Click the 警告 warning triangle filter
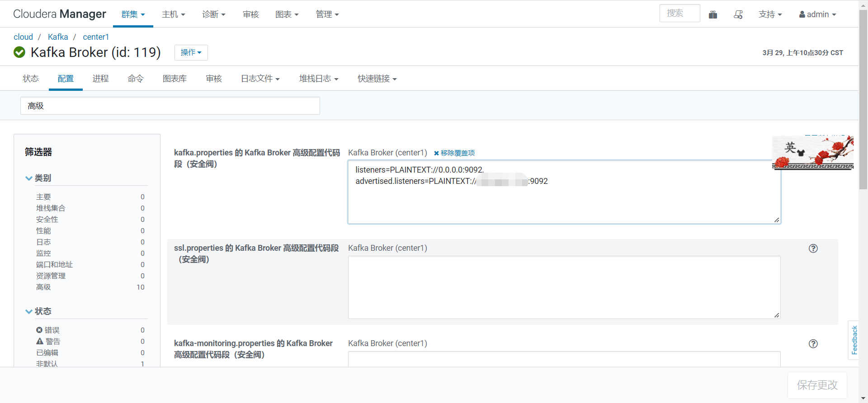This screenshot has height=403, width=868. pos(40,342)
